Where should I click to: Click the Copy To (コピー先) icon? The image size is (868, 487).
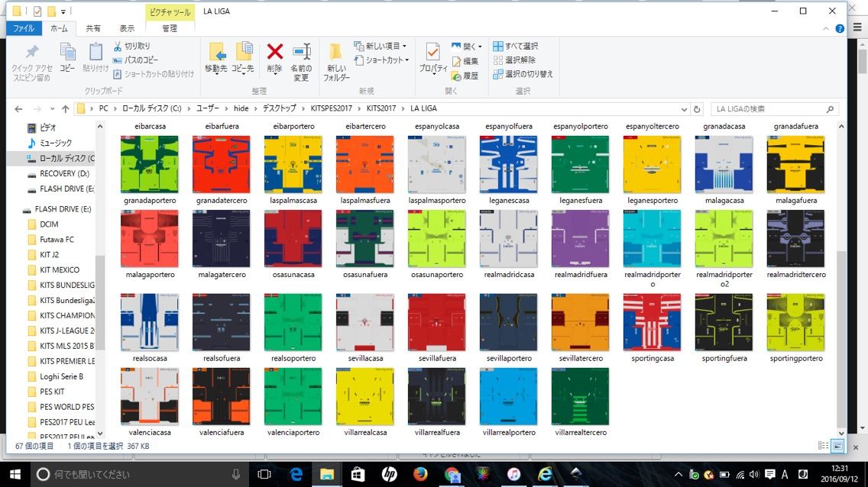243,52
